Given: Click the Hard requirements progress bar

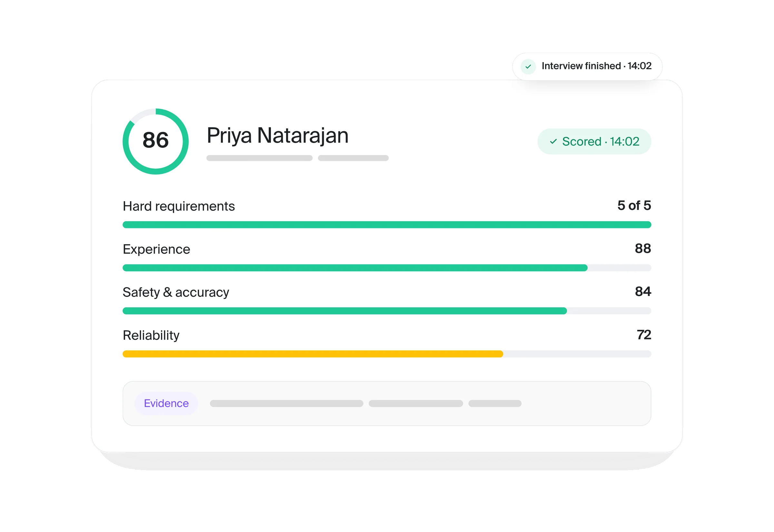Looking at the screenshot, I should [387, 225].
